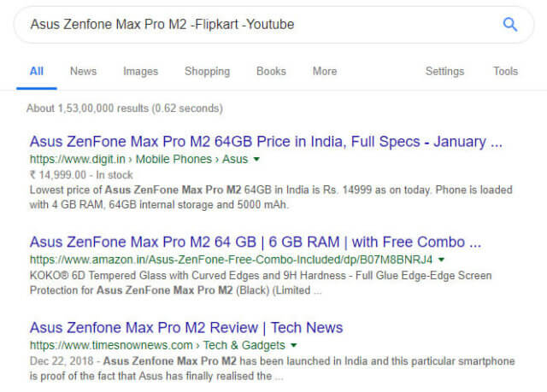Switch to the News tab
This screenshot has height=392, width=547.
[83, 71]
